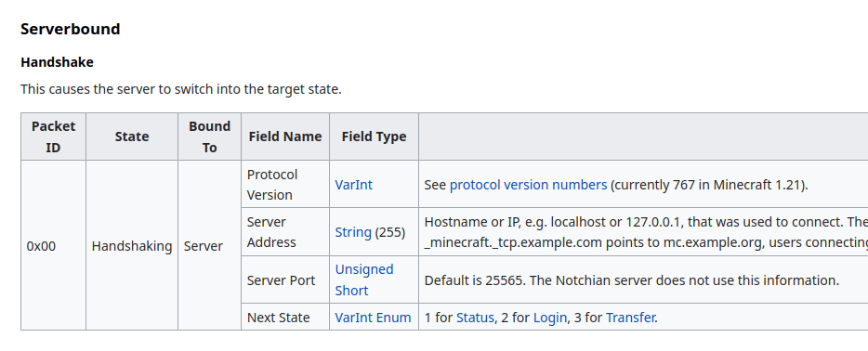
Task: Click the Bound To column header
Action: 209,136
